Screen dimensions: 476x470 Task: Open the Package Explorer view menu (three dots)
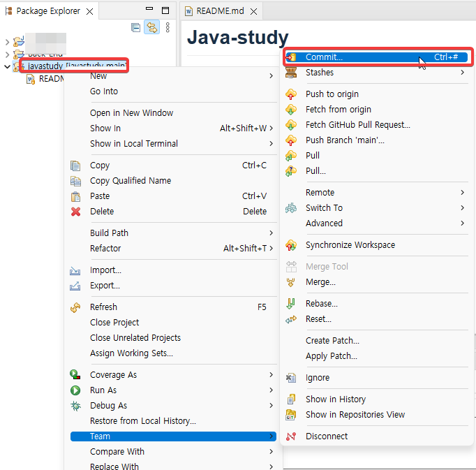point(168,27)
